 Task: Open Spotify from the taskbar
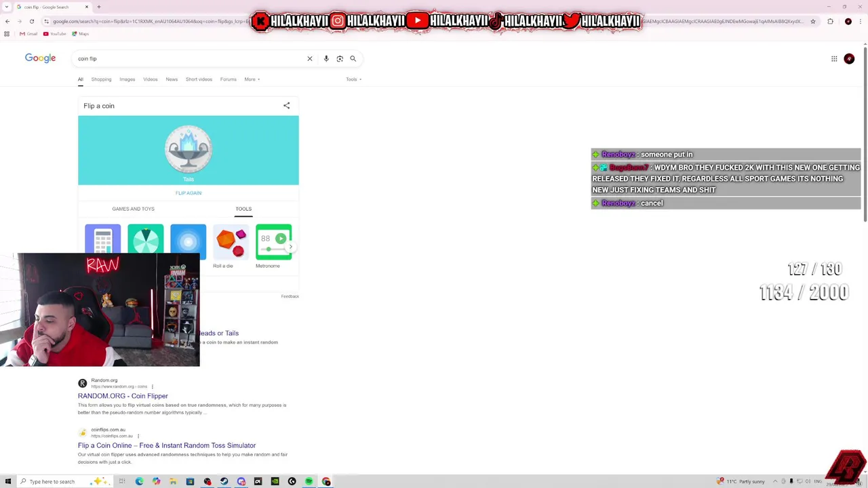[x=309, y=482]
